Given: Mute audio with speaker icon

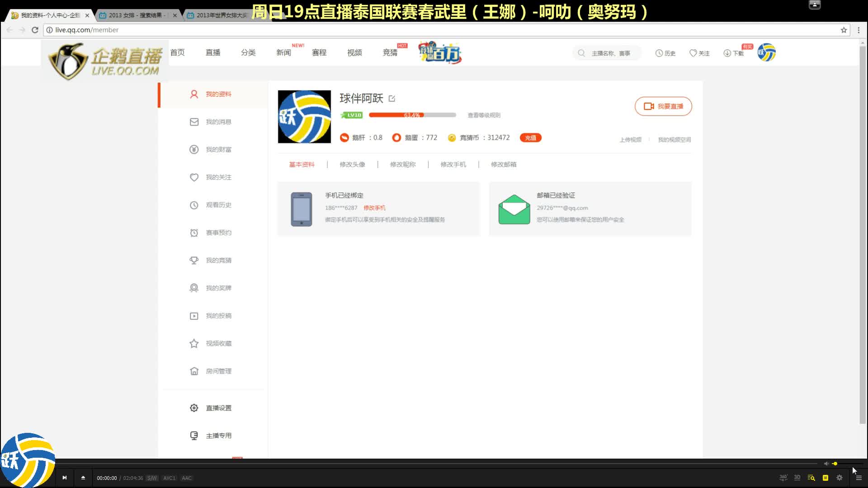Looking at the screenshot, I should [x=826, y=464].
